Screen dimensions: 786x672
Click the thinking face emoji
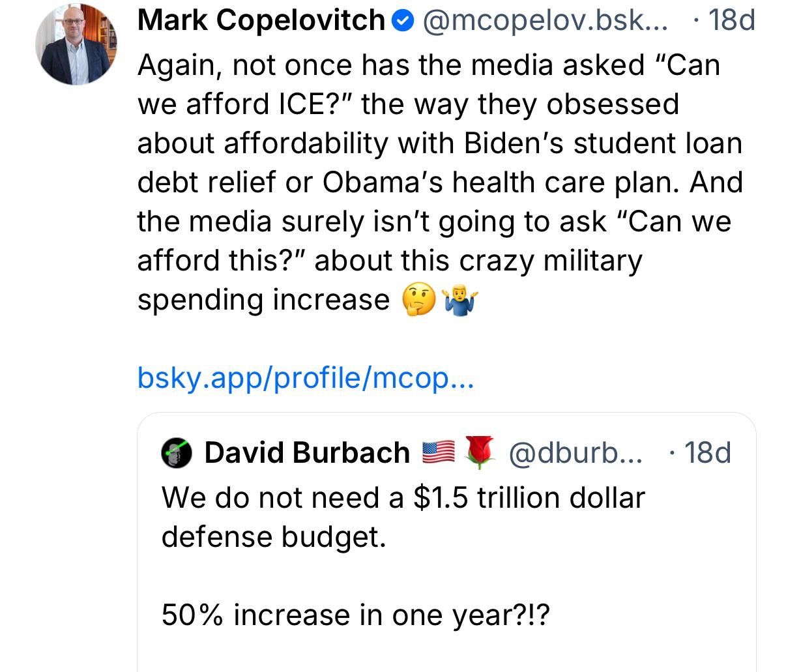pos(417,300)
